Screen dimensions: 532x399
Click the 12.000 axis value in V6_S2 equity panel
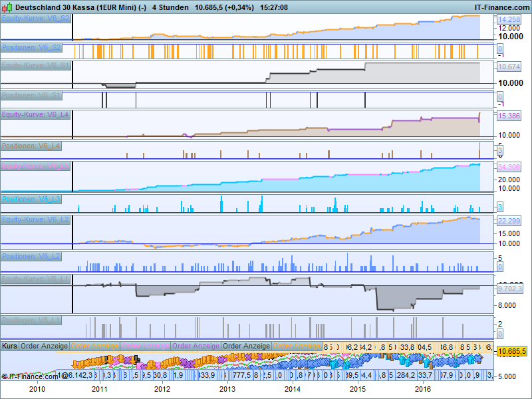(x=509, y=28)
